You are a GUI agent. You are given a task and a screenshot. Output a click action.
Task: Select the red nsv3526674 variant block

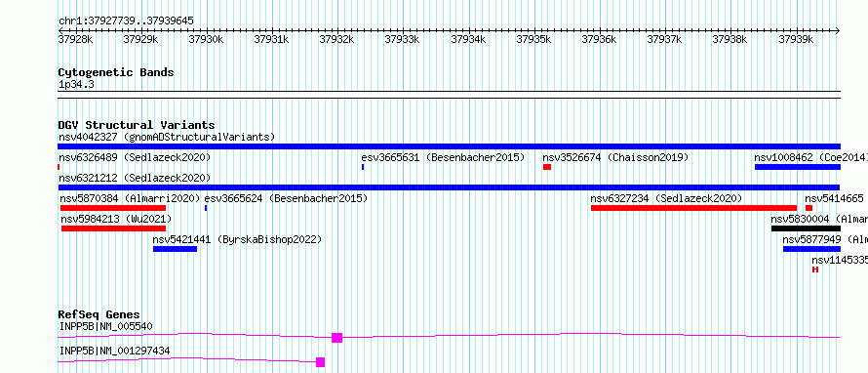547,167
